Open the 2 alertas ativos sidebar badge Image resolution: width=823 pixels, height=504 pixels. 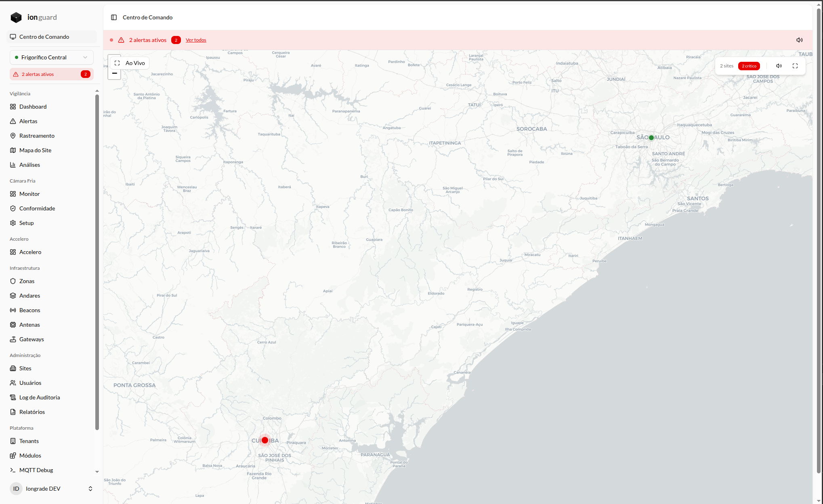(x=52, y=74)
